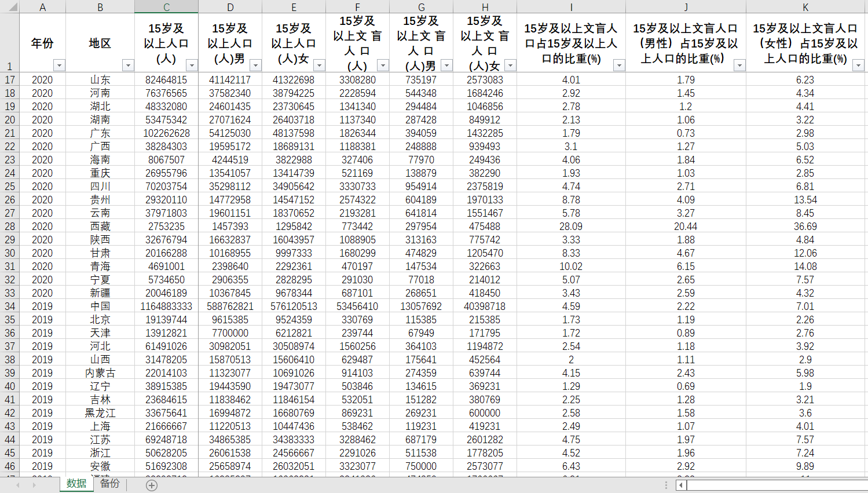Click cell with value 13057692

pyautogui.click(x=422, y=306)
